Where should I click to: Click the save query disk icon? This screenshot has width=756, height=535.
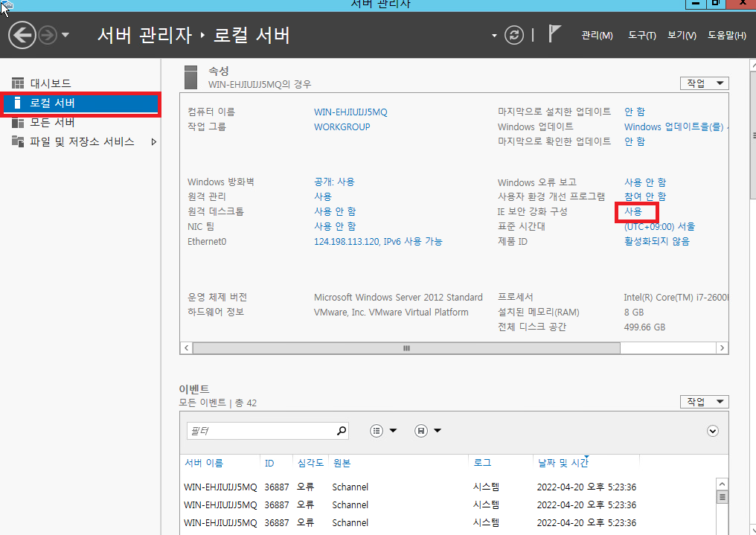click(421, 431)
